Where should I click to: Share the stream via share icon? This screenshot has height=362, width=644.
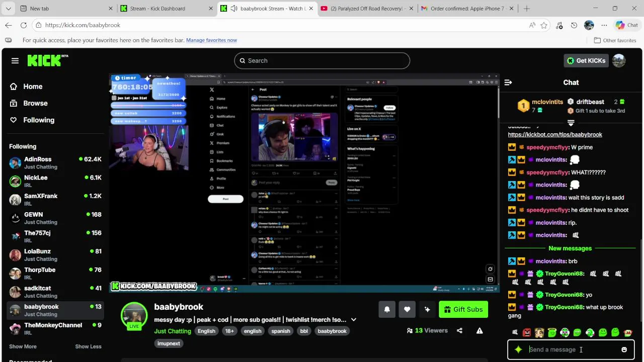(459, 331)
